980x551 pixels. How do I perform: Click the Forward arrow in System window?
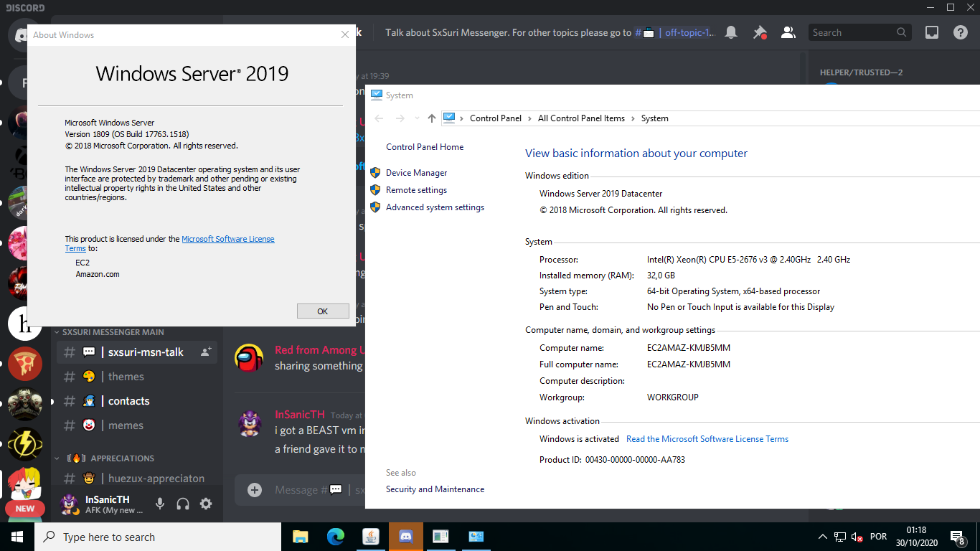400,118
